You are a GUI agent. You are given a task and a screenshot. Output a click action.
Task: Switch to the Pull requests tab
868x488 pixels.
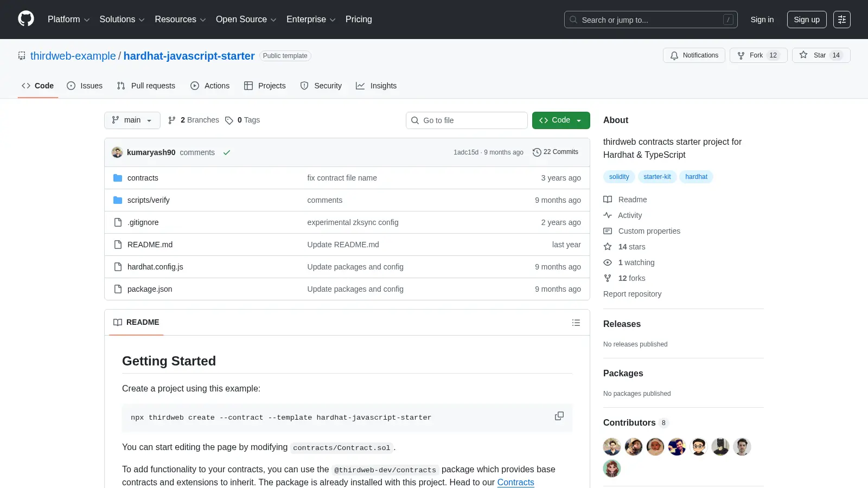[146, 86]
